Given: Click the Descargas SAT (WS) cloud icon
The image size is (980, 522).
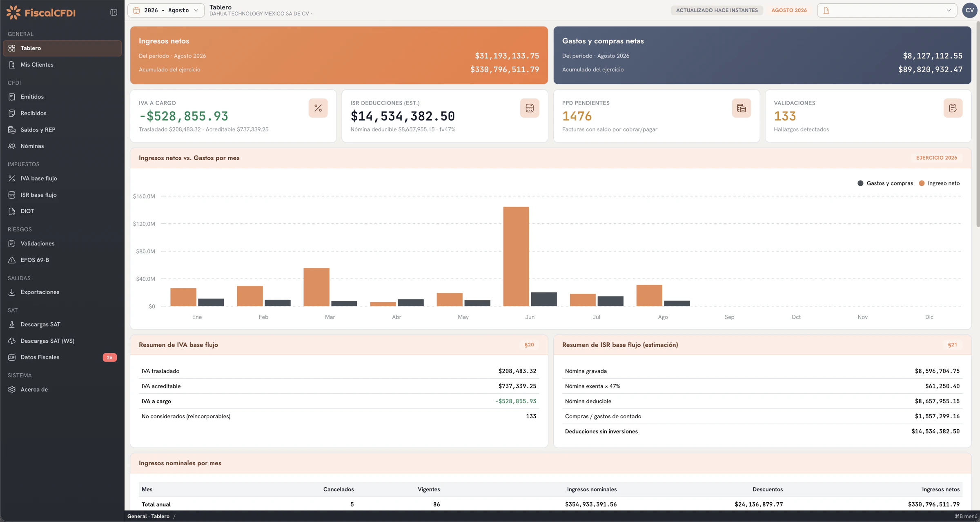Looking at the screenshot, I should coord(12,341).
